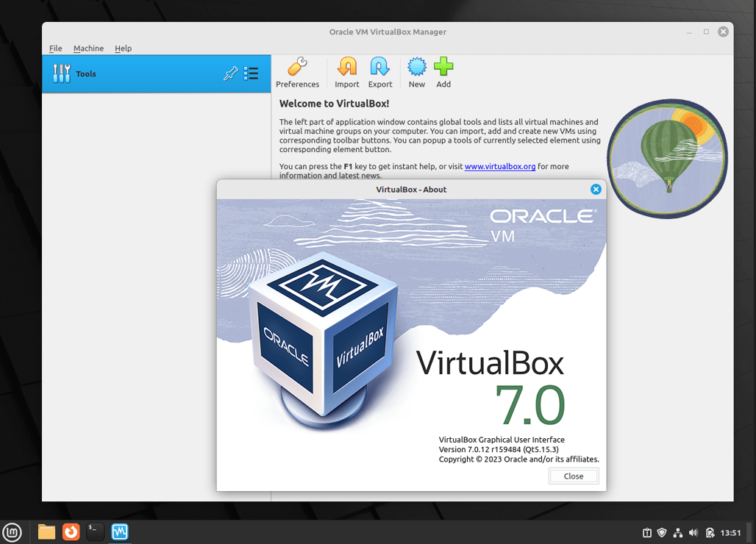Open the Preferences wrench tool

[298, 72]
